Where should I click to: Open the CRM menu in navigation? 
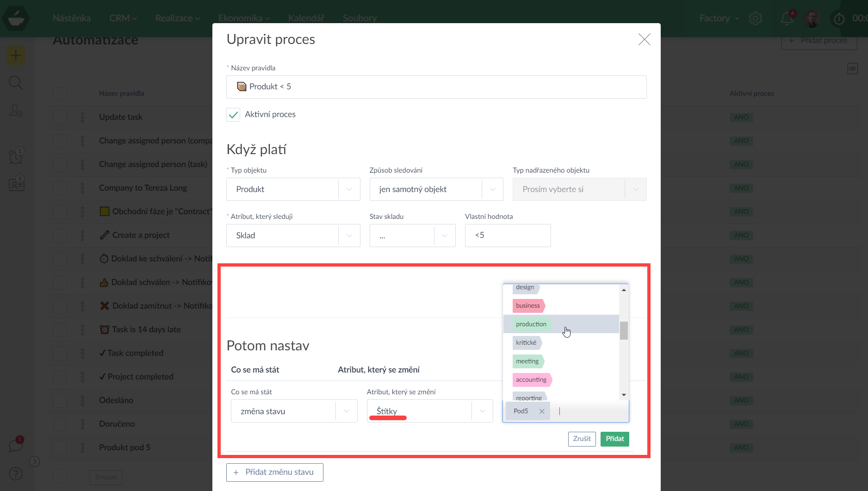pos(123,18)
